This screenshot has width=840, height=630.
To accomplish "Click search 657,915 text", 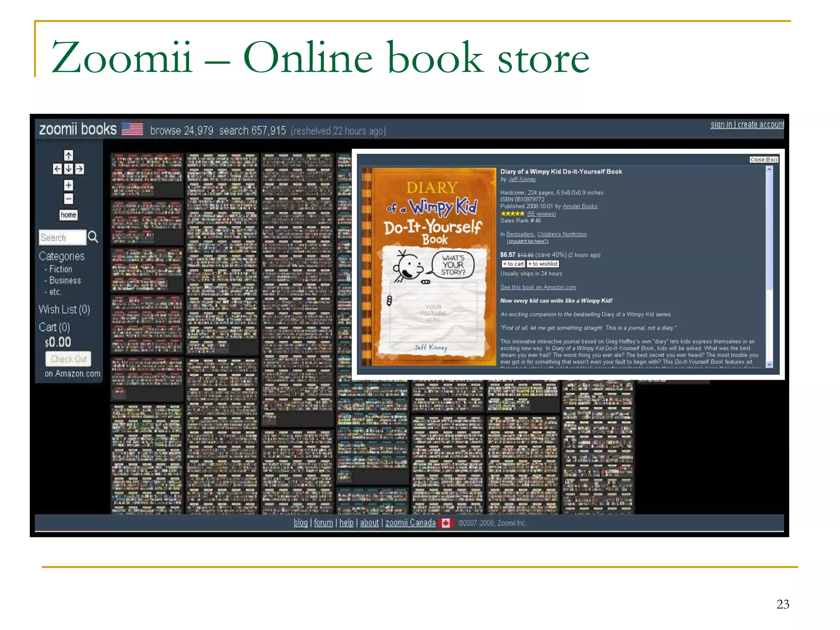I will tap(252, 131).
